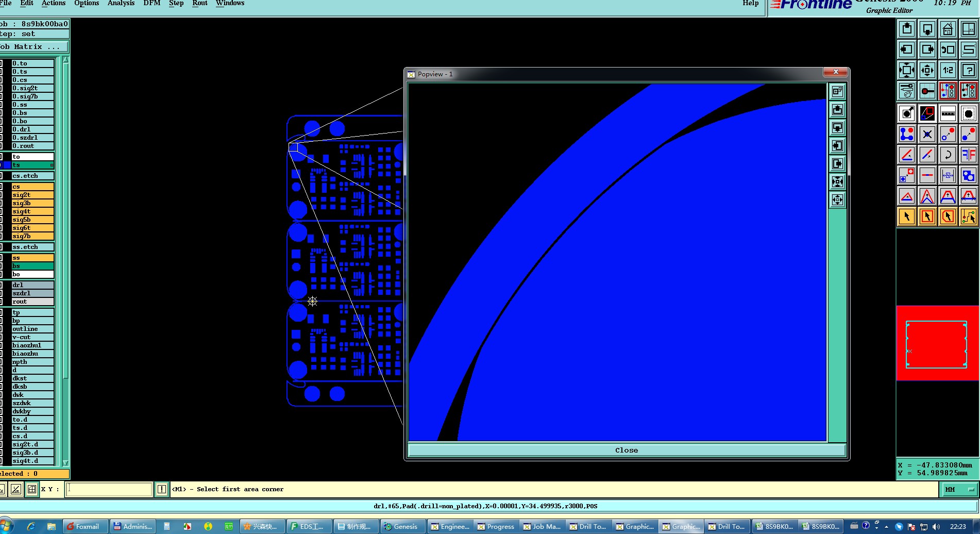Select the ts layer row highlighted green

click(32, 165)
